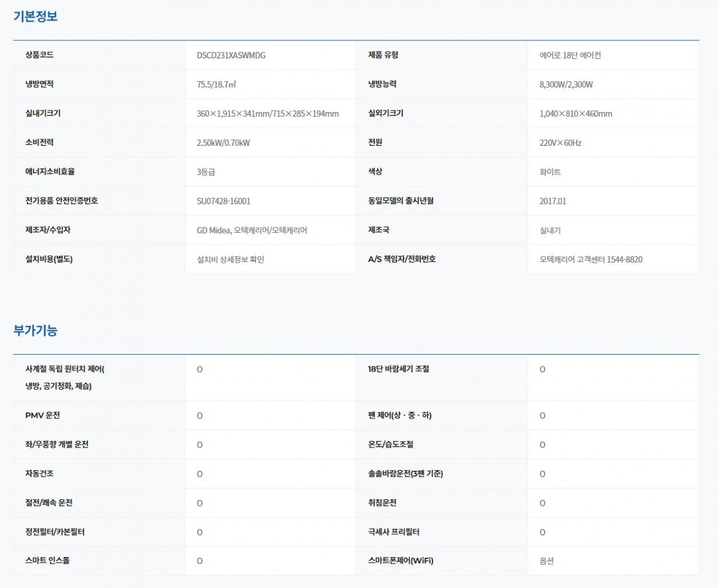
Task: Click the 옵션 value for 스마트폰제어(WiFi)
Action: (546, 561)
